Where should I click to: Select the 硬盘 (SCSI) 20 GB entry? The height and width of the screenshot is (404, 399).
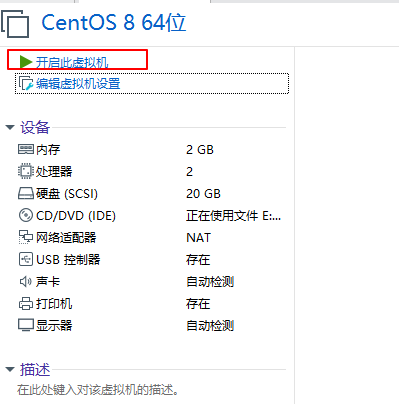[x=150, y=193]
